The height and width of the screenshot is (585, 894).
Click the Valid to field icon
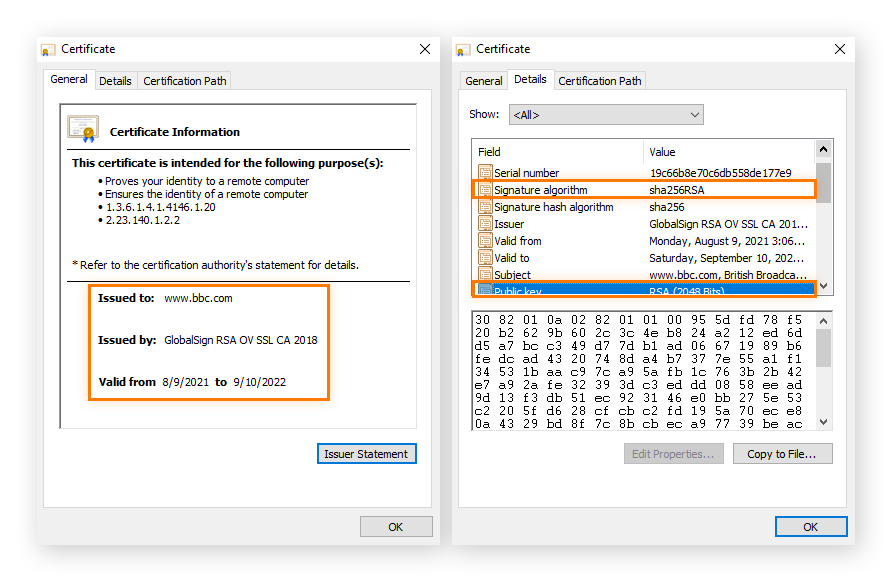[485, 258]
